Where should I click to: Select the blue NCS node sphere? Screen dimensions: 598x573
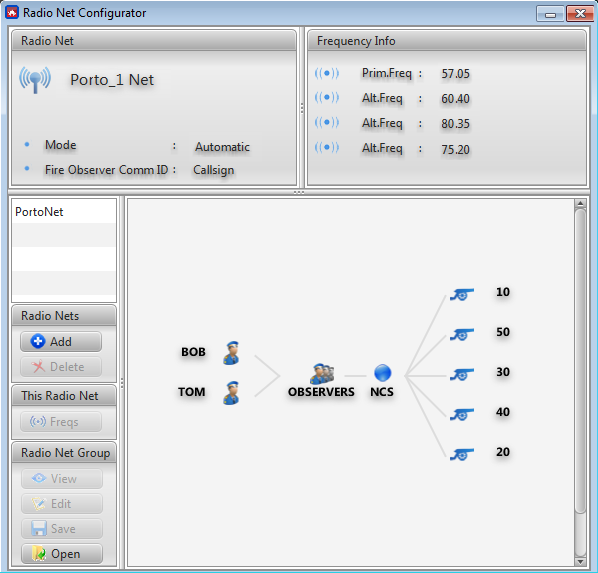383,373
